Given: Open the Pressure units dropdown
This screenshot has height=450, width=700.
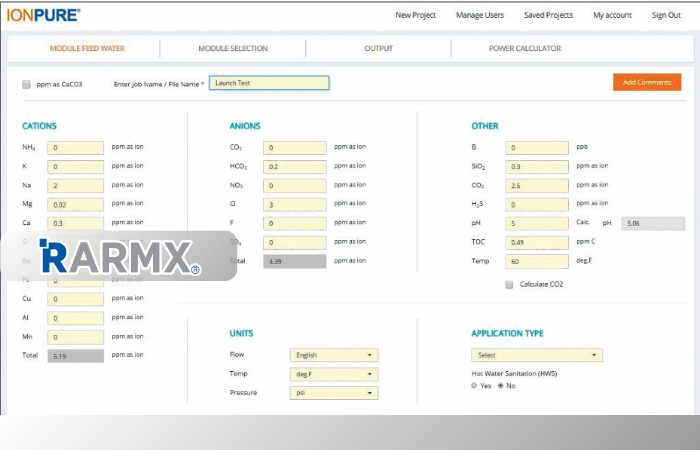Looking at the screenshot, I should (333, 393).
